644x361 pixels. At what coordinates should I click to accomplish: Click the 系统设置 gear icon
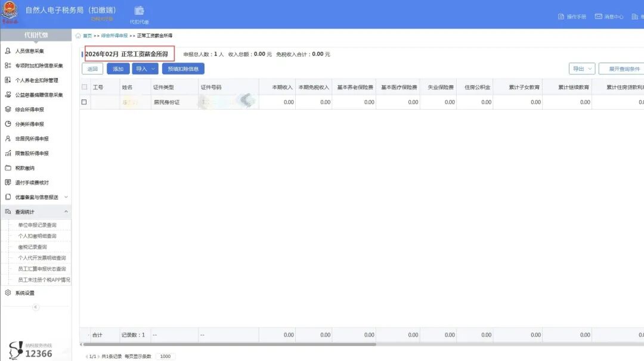[x=8, y=293]
